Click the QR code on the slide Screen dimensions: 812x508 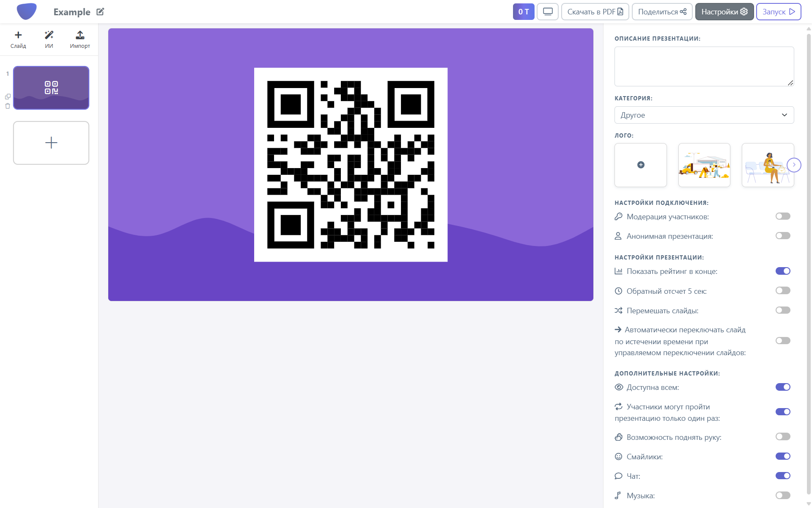351,165
